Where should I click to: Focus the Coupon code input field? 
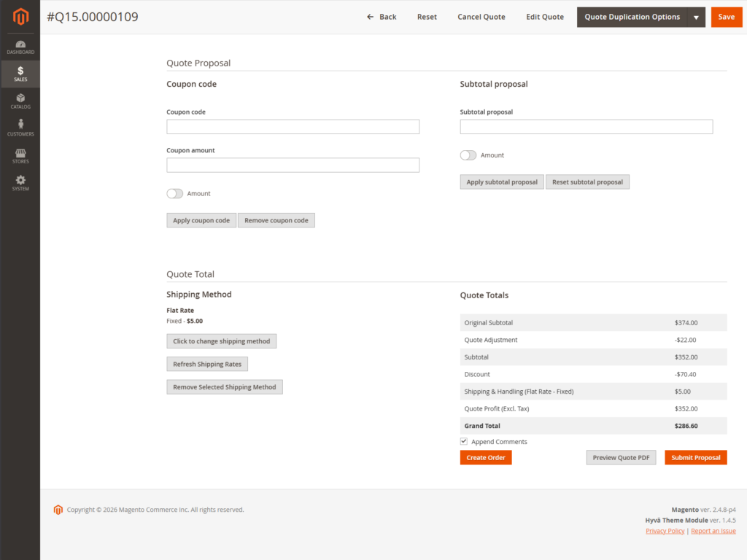coord(293,127)
